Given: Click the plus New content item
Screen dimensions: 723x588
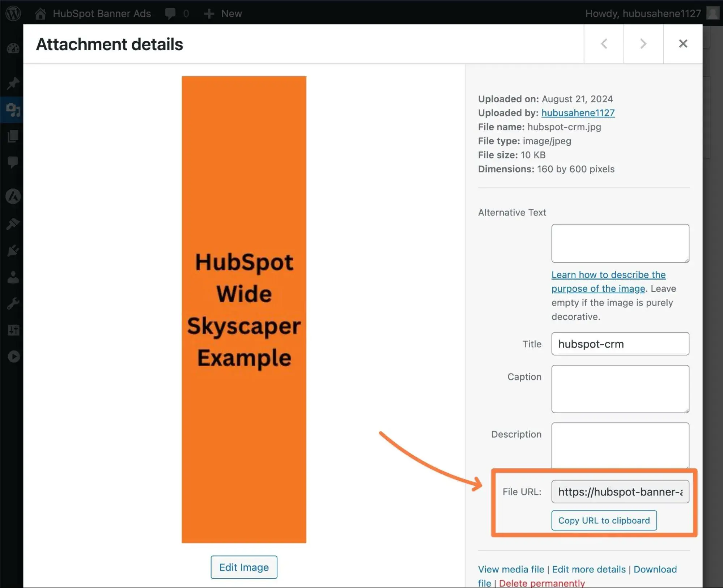Looking at the screenshot, I should tap(223, 13).
